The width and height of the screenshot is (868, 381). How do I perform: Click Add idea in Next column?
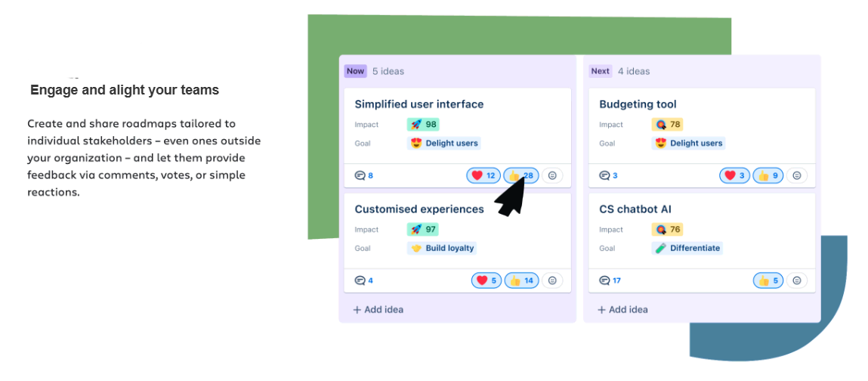pyautogui.click(x=623, y=309)
